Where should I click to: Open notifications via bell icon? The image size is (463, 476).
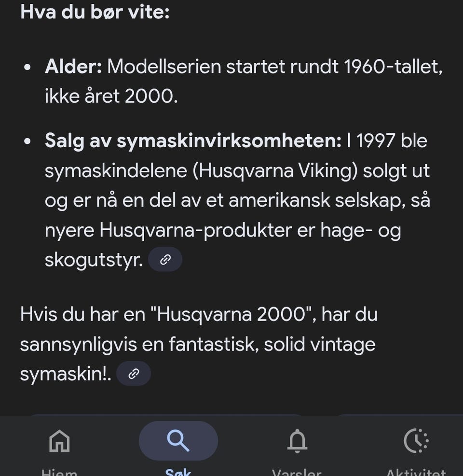(x=297, y=440)
